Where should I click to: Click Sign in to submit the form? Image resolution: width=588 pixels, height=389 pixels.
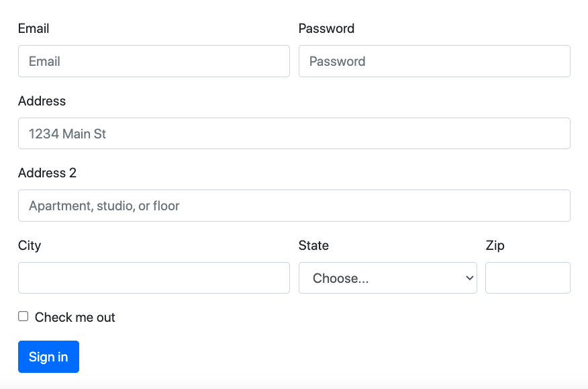[x=48, y=357]
